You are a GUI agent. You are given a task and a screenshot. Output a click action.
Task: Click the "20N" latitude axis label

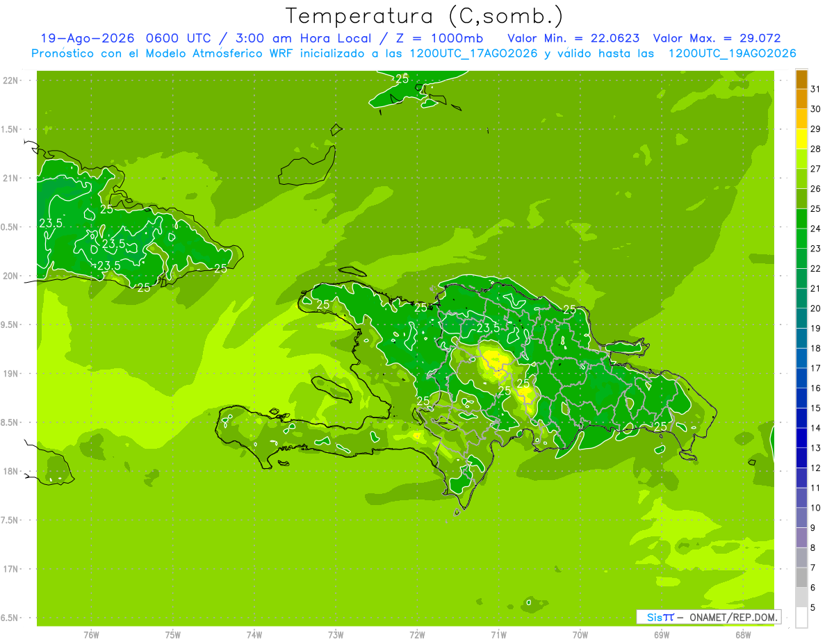(10, 276)
